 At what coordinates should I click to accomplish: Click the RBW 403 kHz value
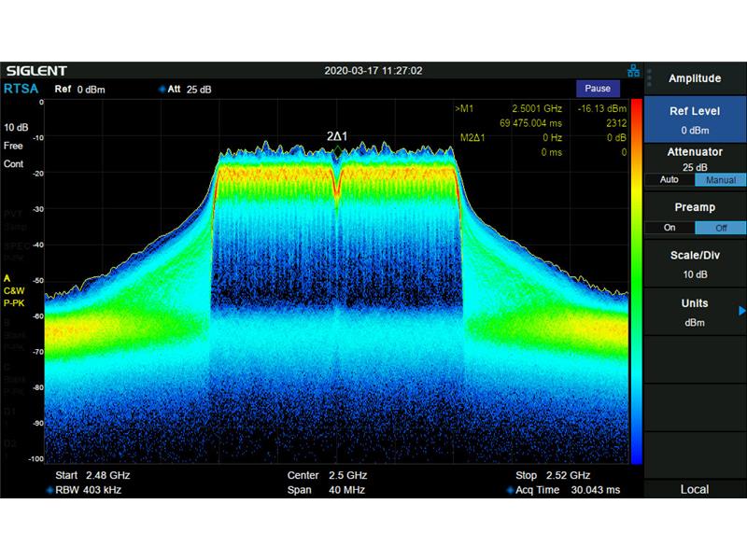(88, 490)
